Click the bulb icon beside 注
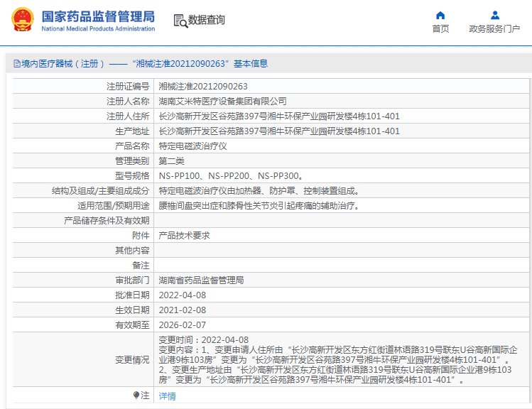This screenshot has width=532, height=409. [136, 396]
